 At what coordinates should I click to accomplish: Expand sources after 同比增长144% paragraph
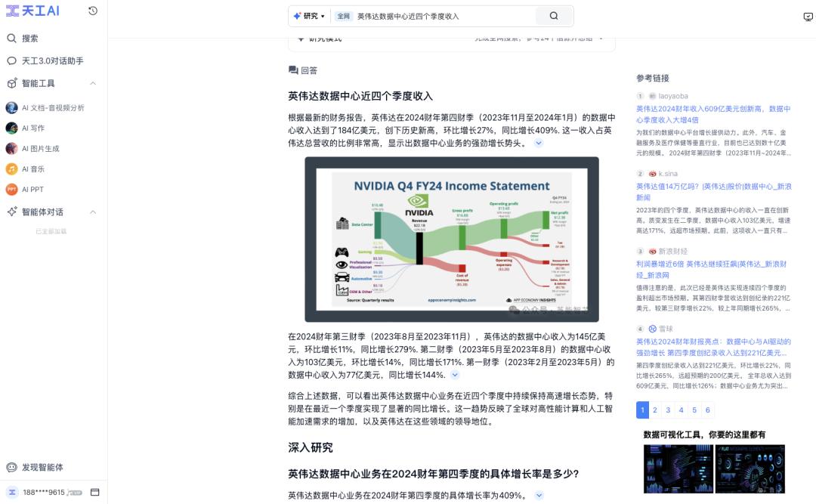455,375
